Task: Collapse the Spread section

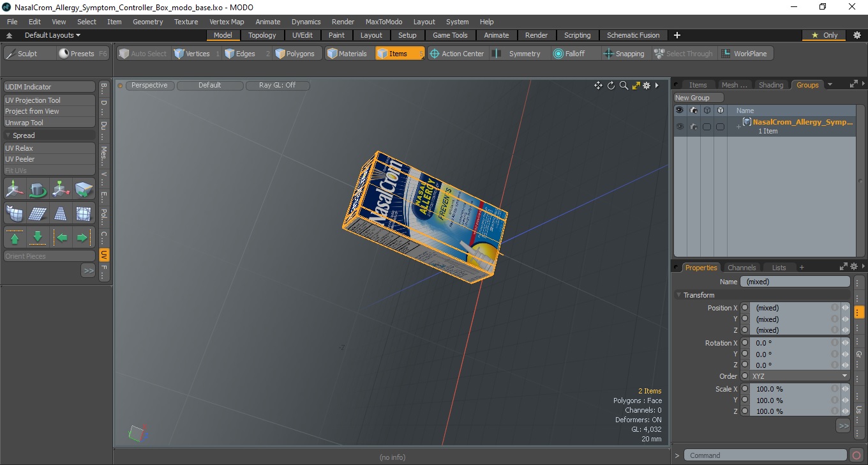Action: point(8,135)
